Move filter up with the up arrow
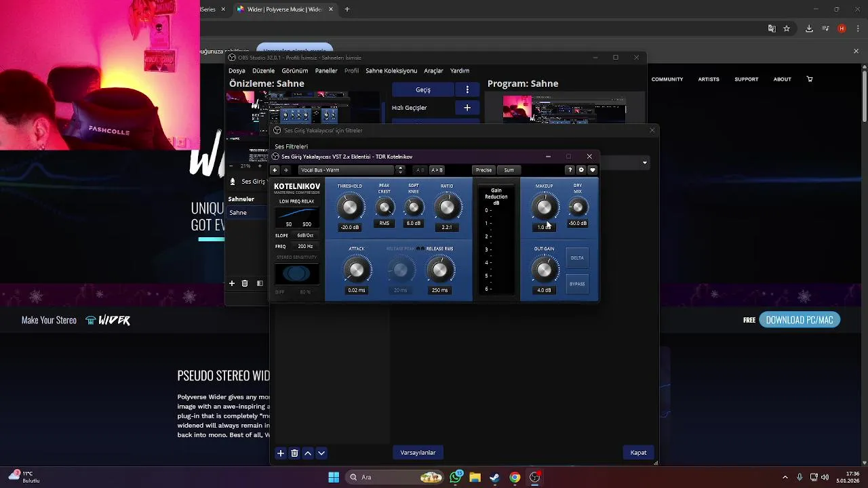 pyautogui.click(x=308, y=453)
